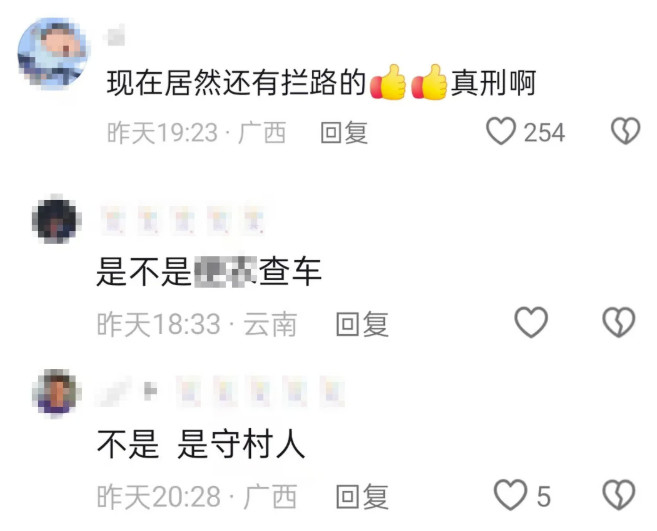Select the comment text 现在居然还有拦路的

pyautogui.click(x=236, y=83)
